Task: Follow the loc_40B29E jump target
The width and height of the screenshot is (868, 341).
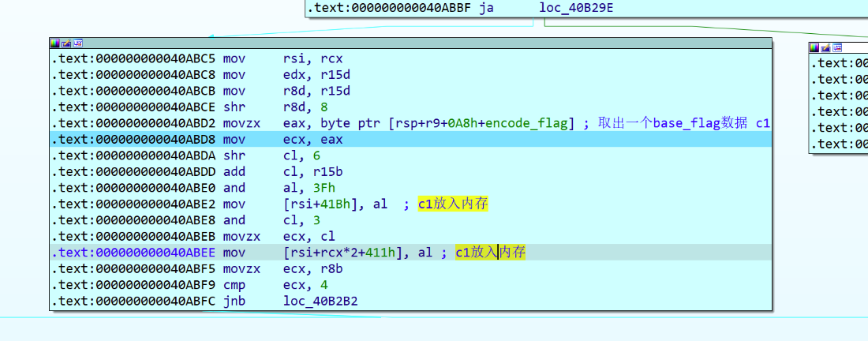Action: (x=576, y=9)
